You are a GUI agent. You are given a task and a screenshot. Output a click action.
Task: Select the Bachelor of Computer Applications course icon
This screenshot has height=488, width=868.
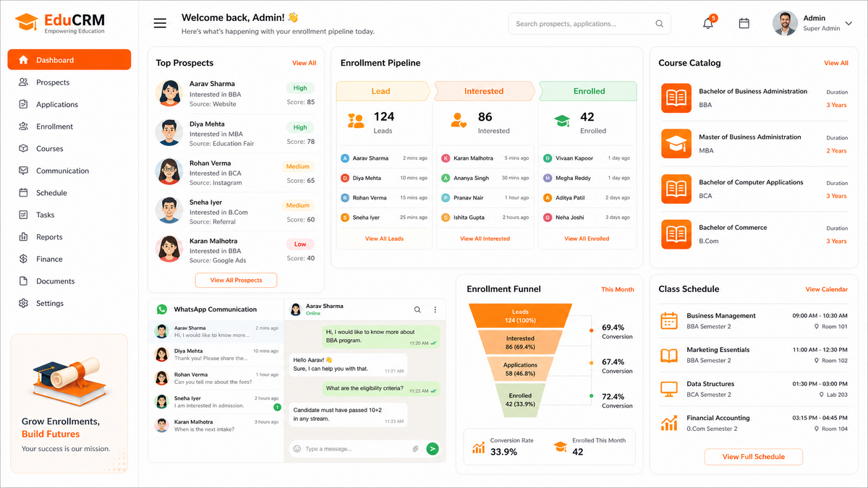[x=676, y=189]
